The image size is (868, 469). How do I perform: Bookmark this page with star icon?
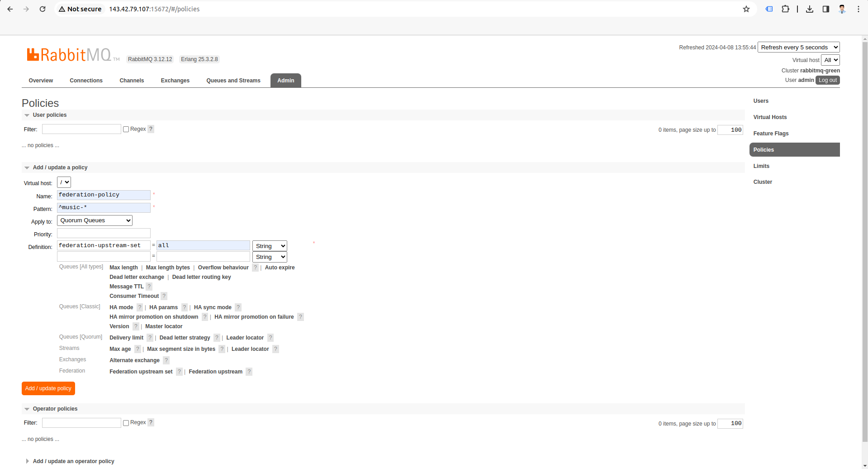[x=746, y=9]
